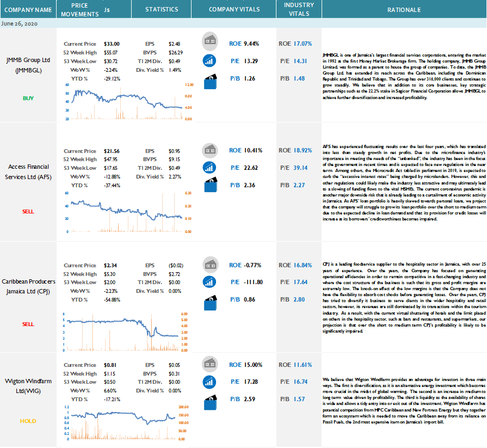Click the Caribbean Producers price chart
The image size is (487, 448).
pos(125,332)
